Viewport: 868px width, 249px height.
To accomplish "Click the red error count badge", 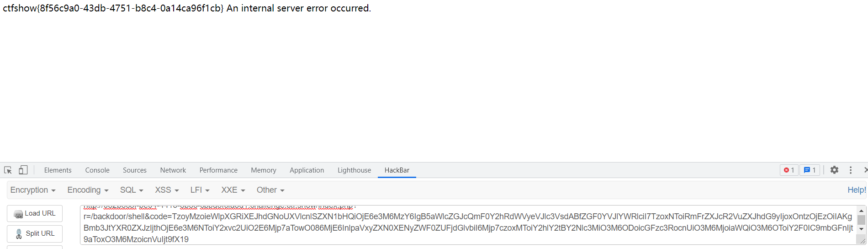I will [789, 170].
